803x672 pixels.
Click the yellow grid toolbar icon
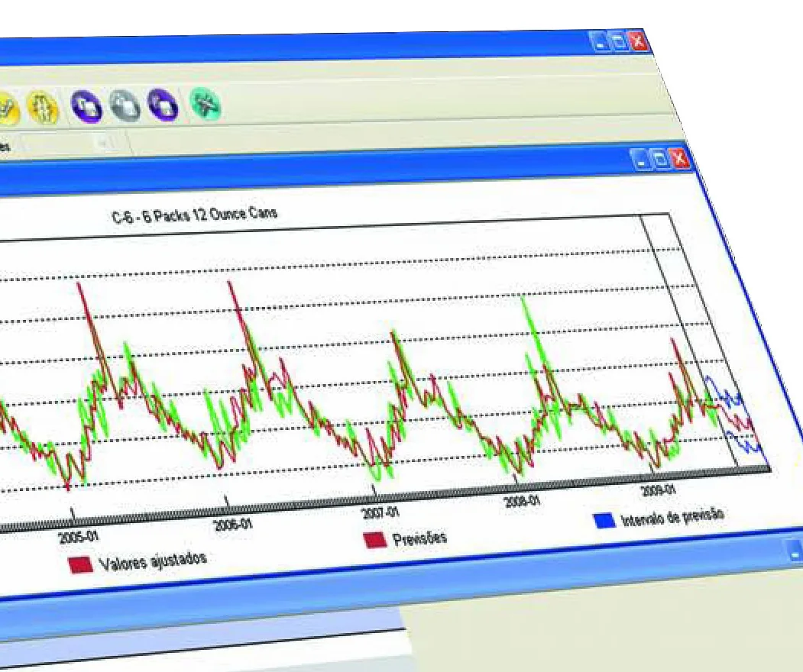(43, 106)
